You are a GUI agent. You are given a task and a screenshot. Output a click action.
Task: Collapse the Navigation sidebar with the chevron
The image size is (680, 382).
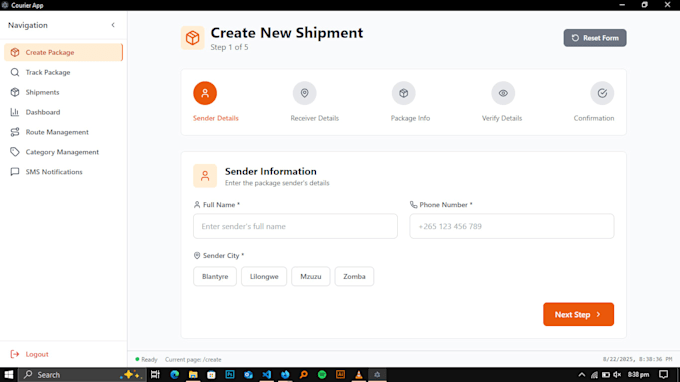pyautogui.click(x=113, y=25)
